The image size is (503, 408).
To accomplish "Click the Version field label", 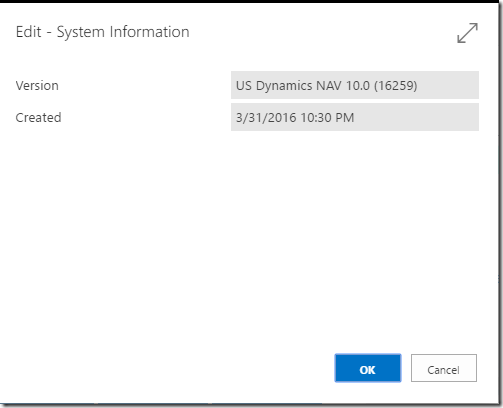I will (37, 86).
